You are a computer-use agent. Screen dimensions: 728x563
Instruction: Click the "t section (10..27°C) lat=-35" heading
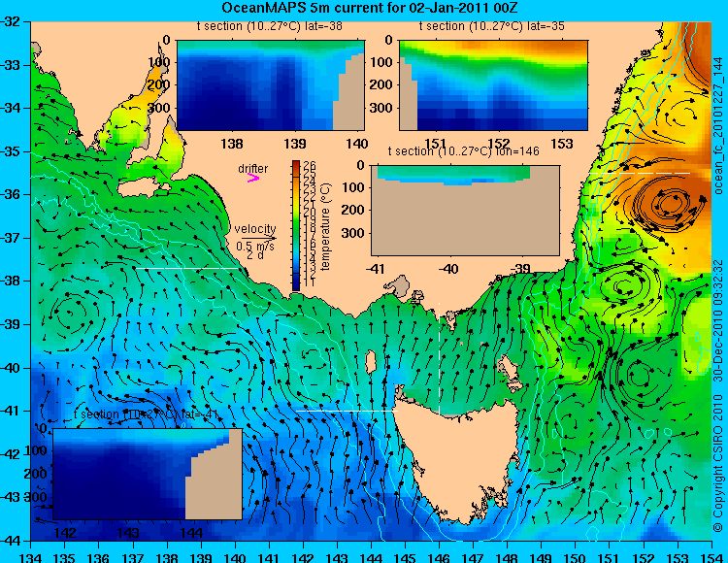pyautogui.click(x=492, y=26)
